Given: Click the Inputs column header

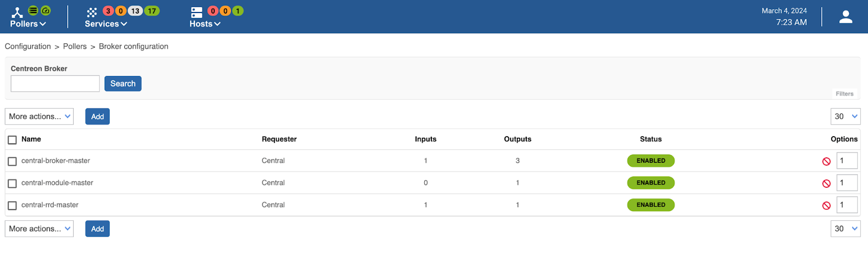Looking at the screenshot, I should (x=426, y=139).
